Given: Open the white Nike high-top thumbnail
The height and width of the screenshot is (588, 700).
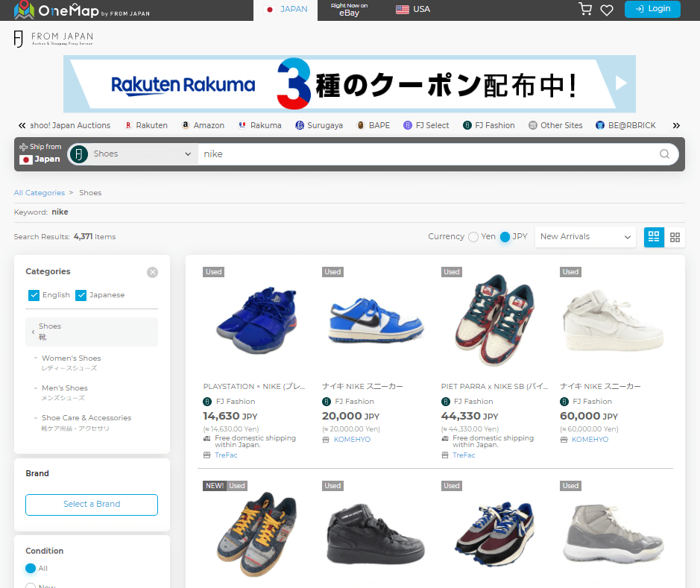Looking at the screenshot, I should click(614, 320).
